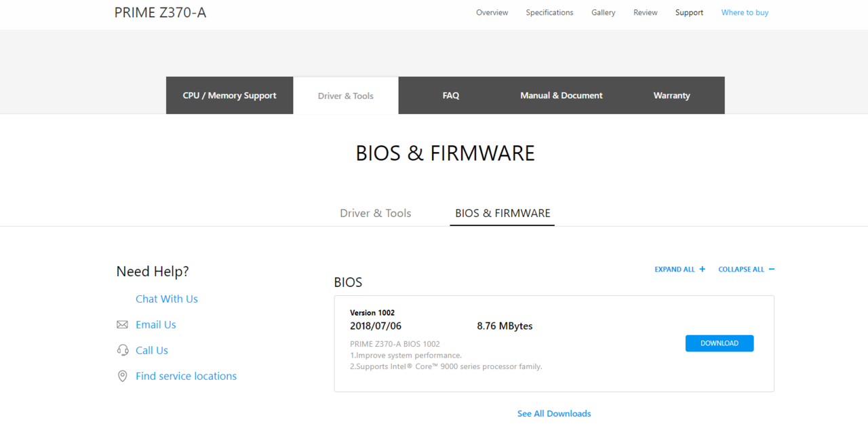Open the Overview page link
The image size is (868, 439).
click(492, 13)
